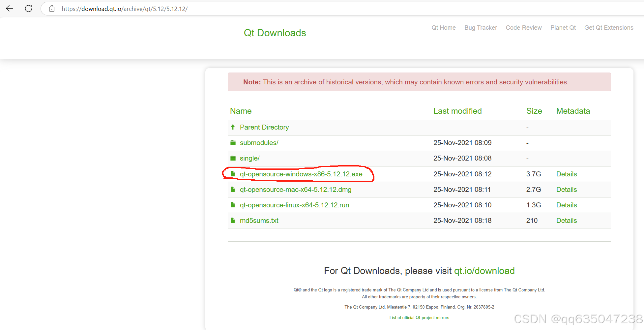Open the submodules/ folder
This screenshot has height=330, width=644.
[259, 143]
